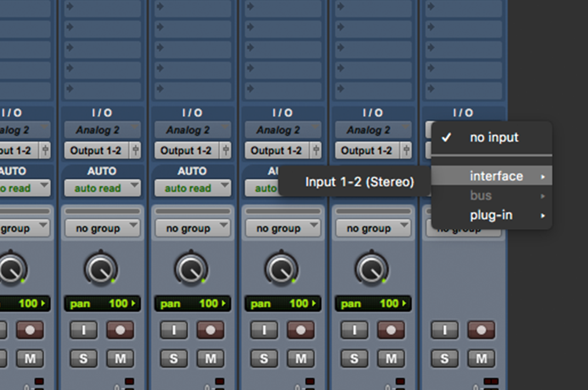Viewport: 588px width, 390px height.
Task: Click Output 1-2 selector on second full strip
Action: click(x=187, y=150)
